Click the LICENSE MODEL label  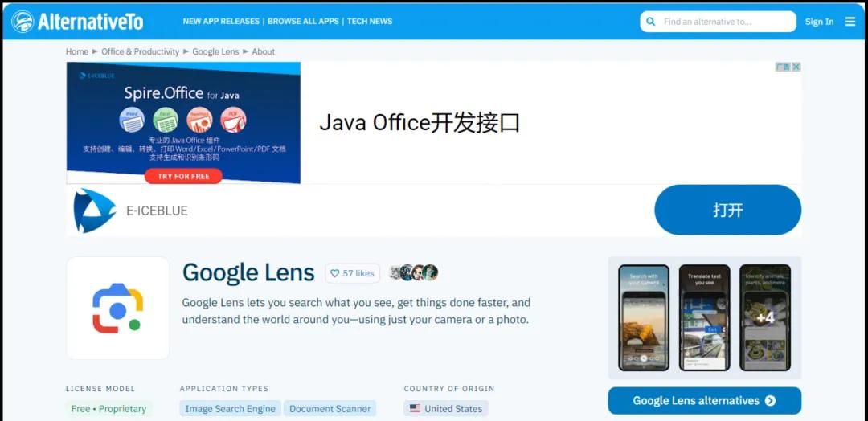[x=100, y=388]
